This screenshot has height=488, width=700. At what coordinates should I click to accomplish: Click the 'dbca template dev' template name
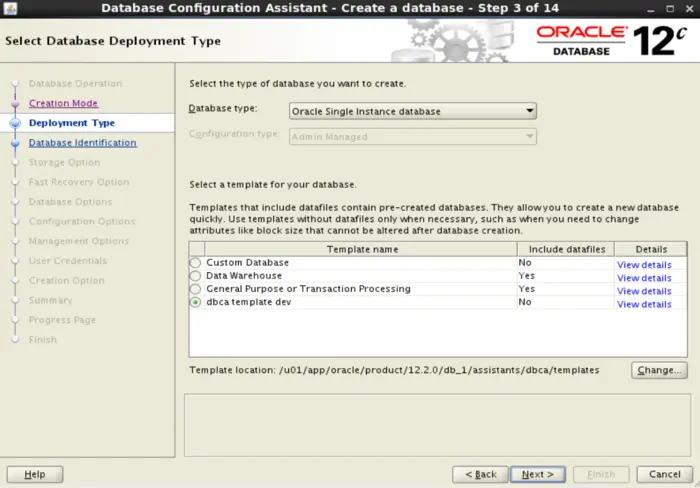click(249, 302)
